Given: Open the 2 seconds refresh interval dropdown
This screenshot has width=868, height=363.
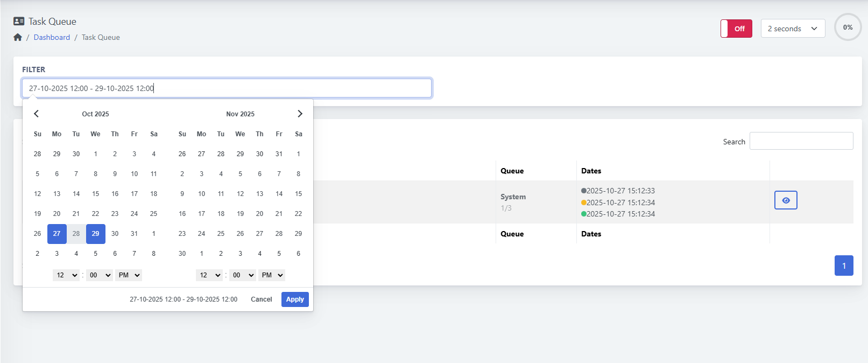Looking at the screenshot, I should click(x=793, y=29).
